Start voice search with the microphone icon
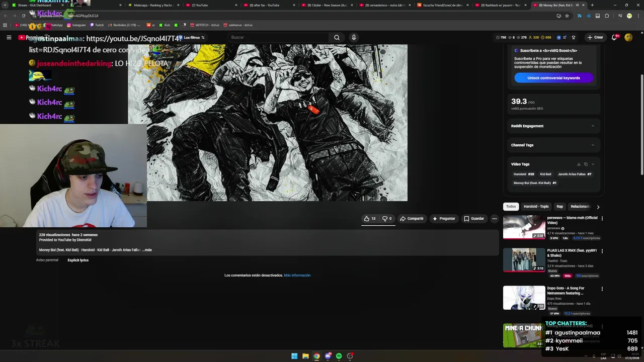The width and height of the screenshot is (644, 362). [x=354, y=37]
